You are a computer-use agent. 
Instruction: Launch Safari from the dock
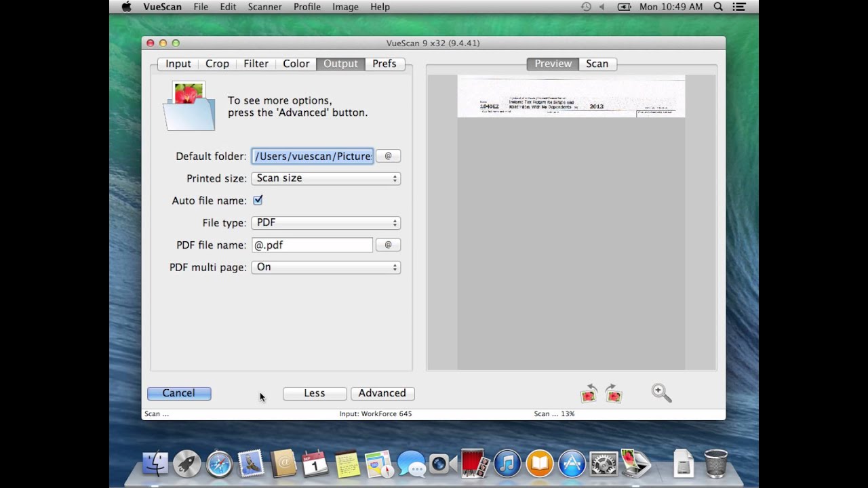(x=219, y=464)
